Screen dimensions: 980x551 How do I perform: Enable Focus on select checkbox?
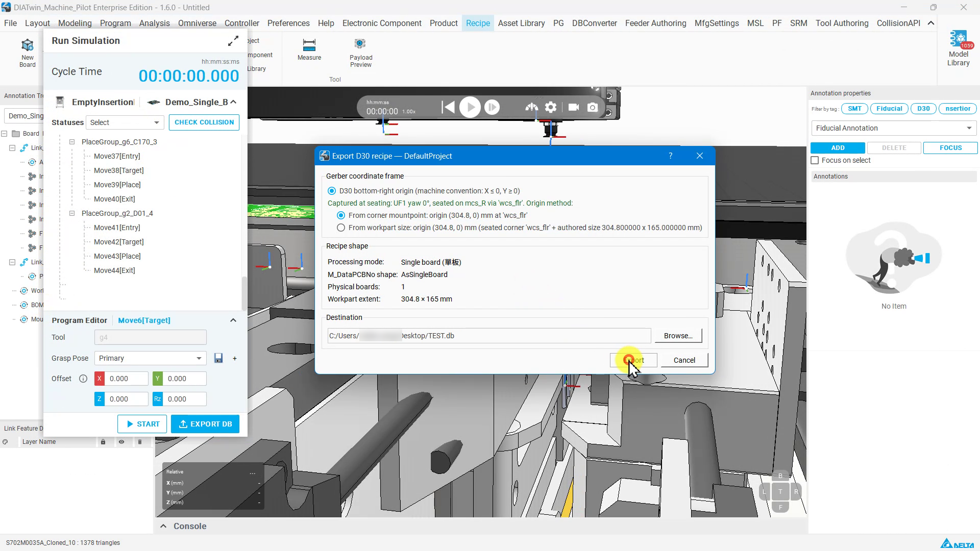pyautogui.click(x=815, y=160)
